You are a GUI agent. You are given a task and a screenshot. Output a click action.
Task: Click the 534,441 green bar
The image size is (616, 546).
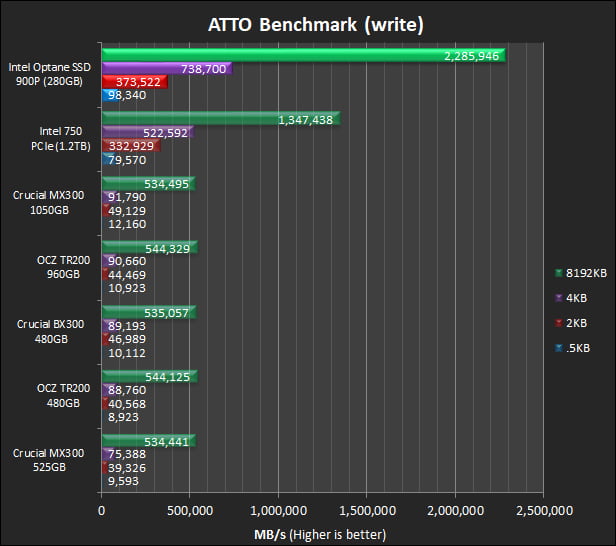pos(149,441)
